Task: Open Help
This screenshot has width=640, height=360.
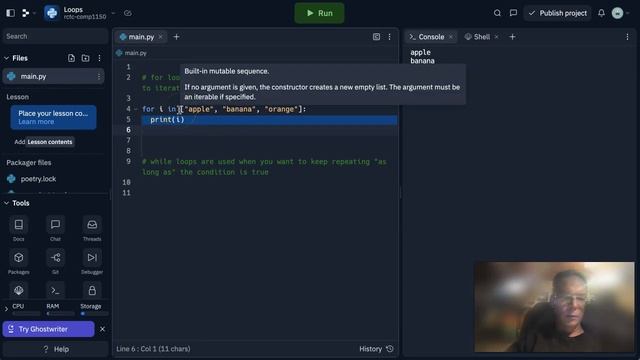Action: click(56, 349)
